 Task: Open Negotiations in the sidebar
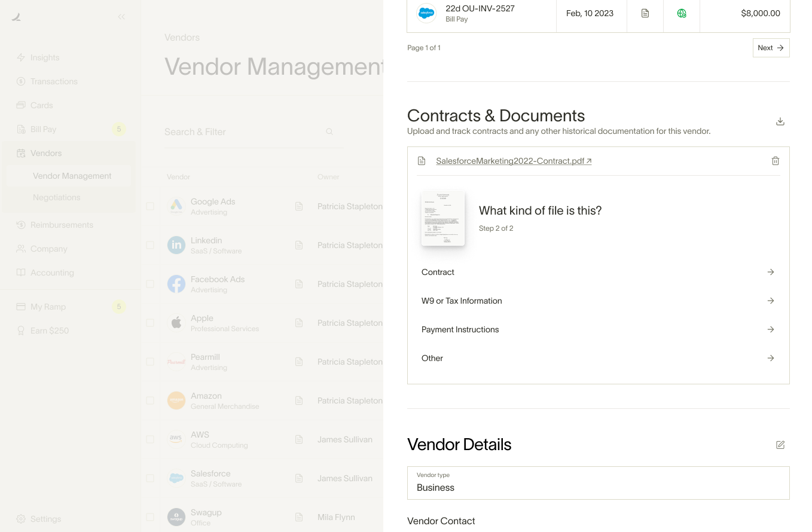pos(69,197)
